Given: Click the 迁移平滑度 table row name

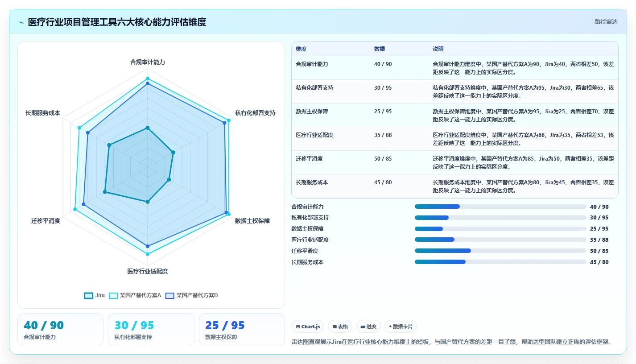Looking at the screenshot, I should pyautogui.click(x=309, y=159).
